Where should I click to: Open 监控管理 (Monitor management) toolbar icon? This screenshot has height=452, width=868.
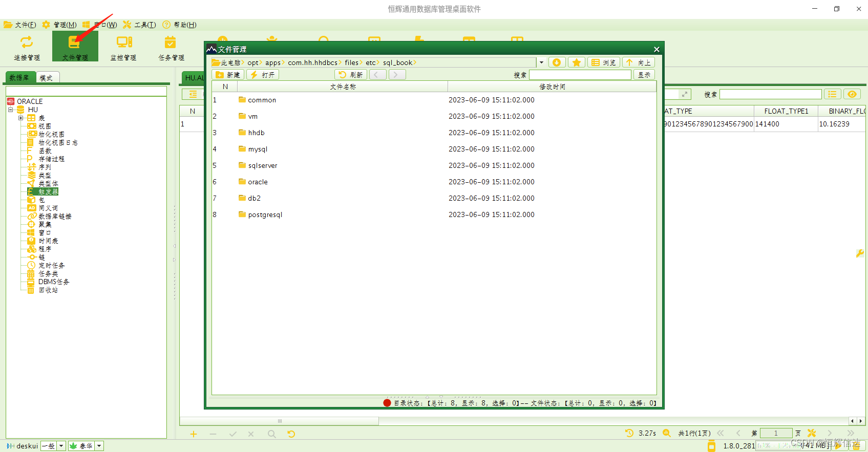(123, 47)
